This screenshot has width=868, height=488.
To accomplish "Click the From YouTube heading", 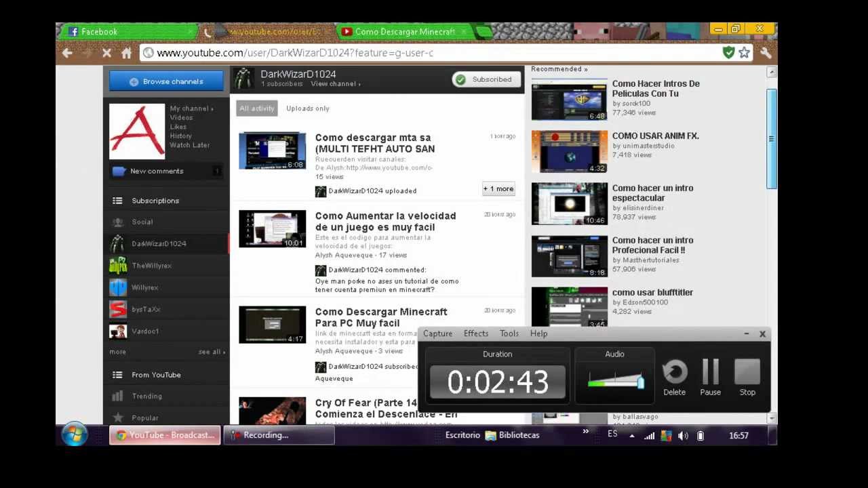I will pos(156,375).
